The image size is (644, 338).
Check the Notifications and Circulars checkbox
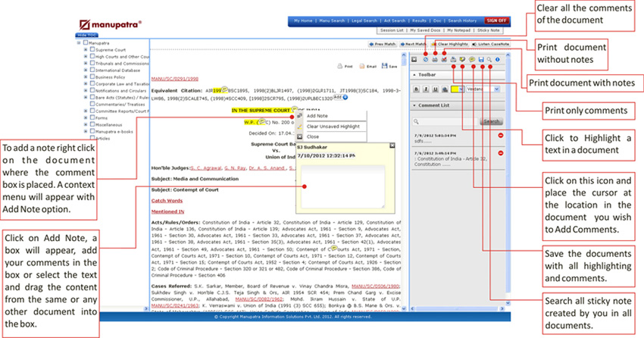[x=92, y=90]
